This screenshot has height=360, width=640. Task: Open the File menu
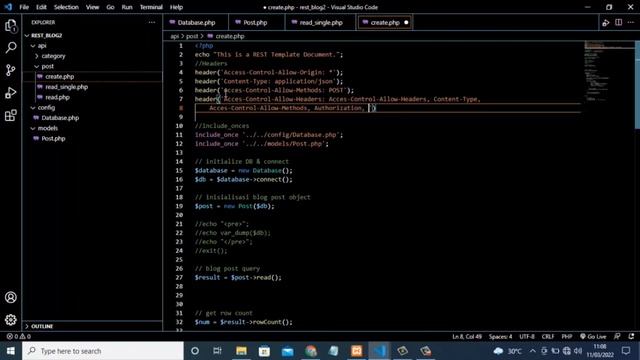(24, 7)
